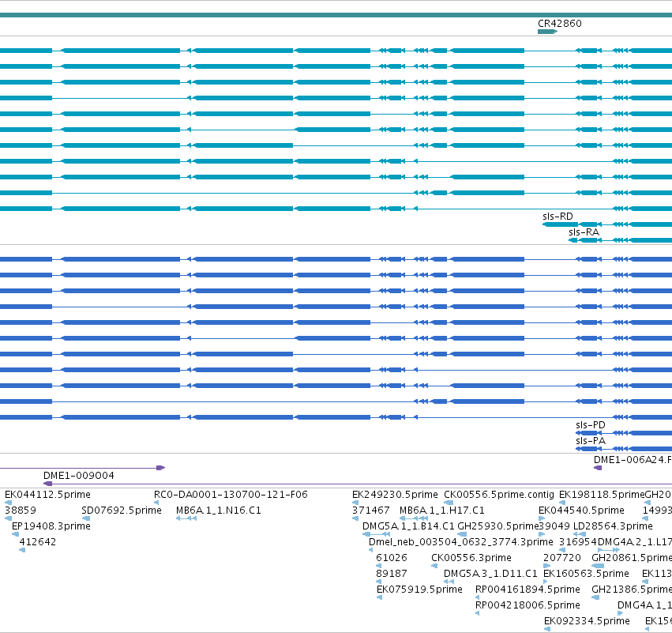Click the SD07692.5prime EST label

point(122,511)
